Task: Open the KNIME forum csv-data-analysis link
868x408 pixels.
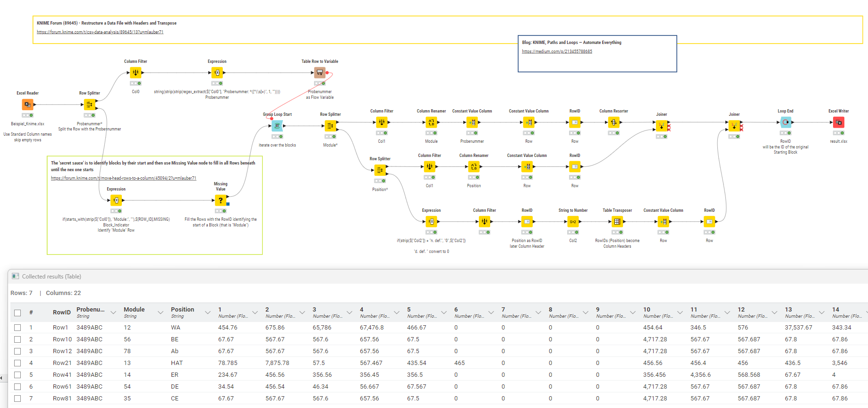Action: [x=100, y=32]
